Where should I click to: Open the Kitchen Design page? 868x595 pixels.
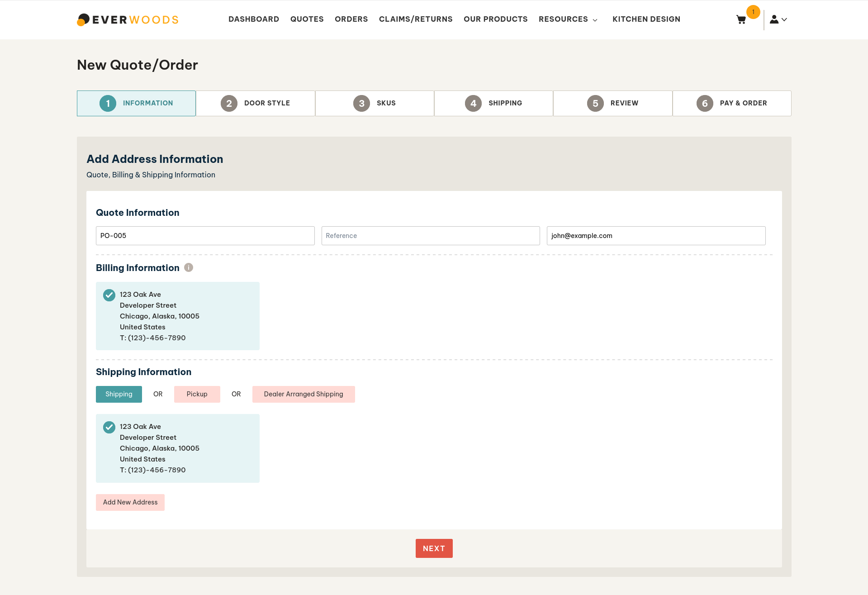pos(646,19)
